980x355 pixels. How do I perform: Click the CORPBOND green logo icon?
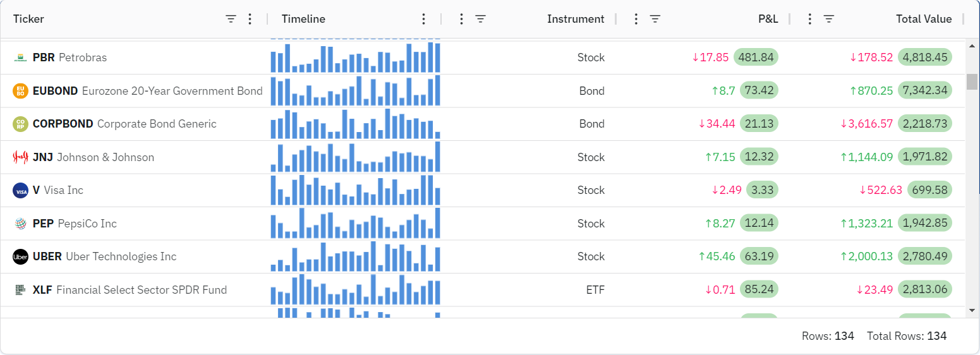pos(21,124)
